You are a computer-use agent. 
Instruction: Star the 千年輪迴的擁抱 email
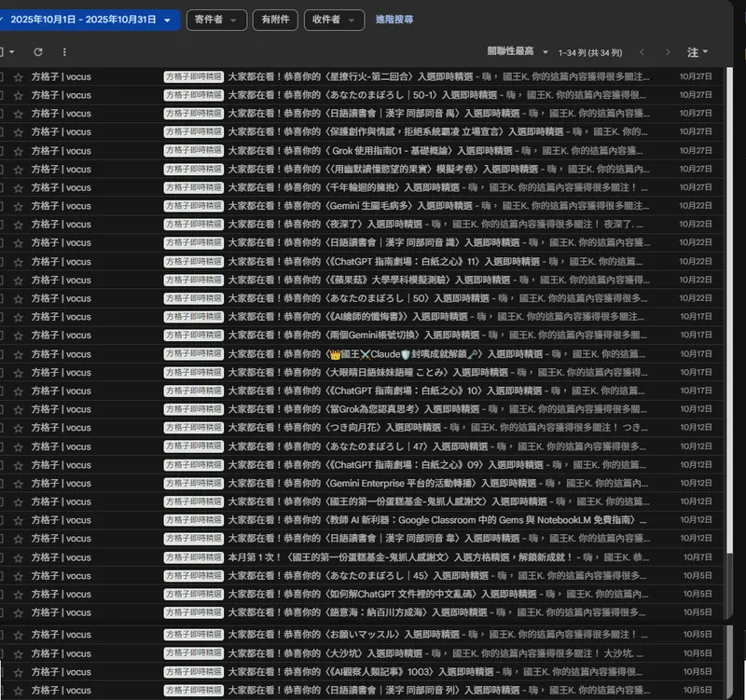click(18, 188)
